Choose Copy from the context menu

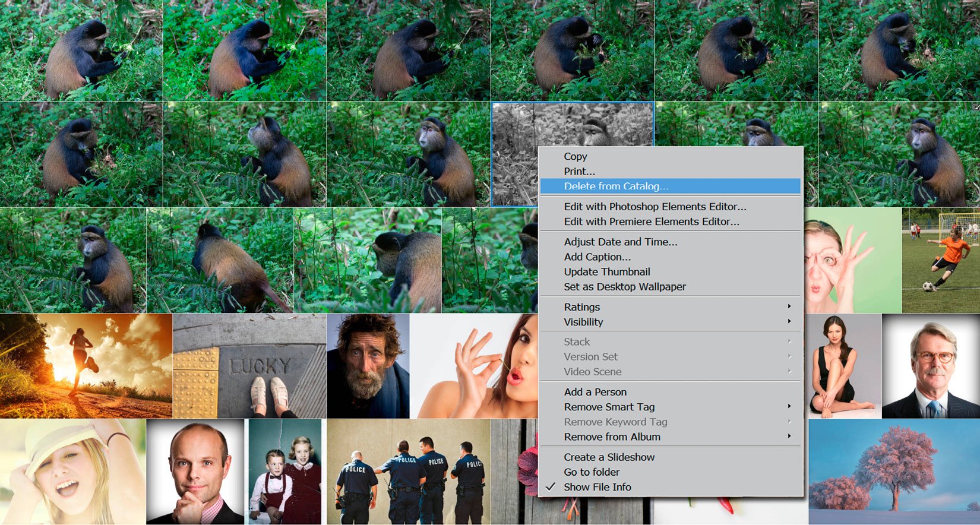[x=670, y=156]
